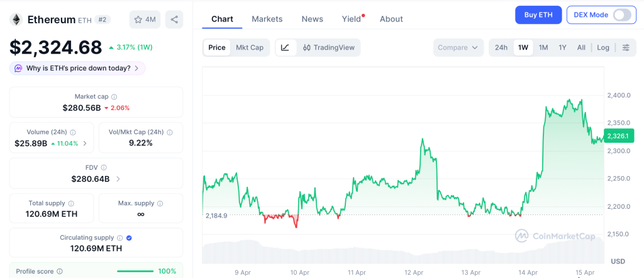
Task: Click the 12 Apr date axis label
Action: tap(414, 272)
